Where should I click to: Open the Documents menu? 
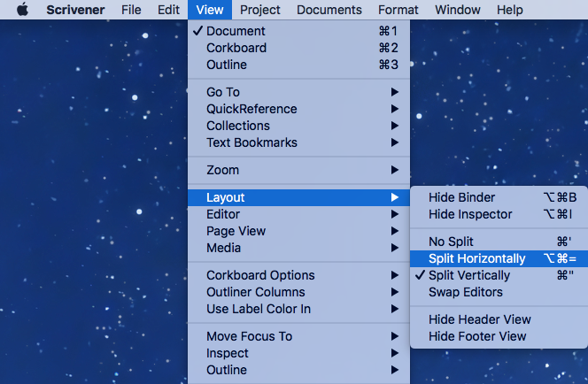(329, 10)
